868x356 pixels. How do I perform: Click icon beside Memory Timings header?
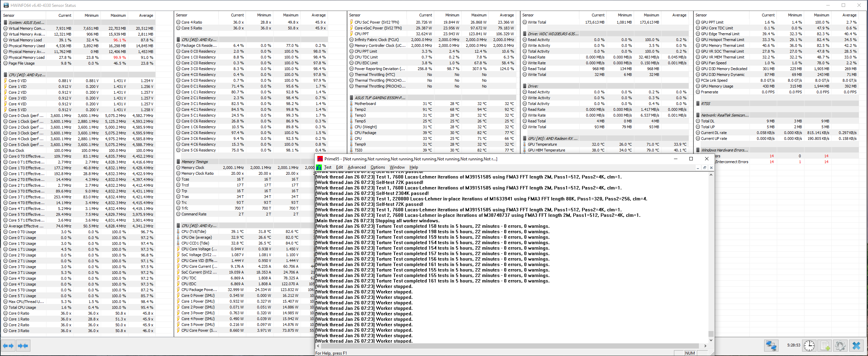tap(178, 162)
